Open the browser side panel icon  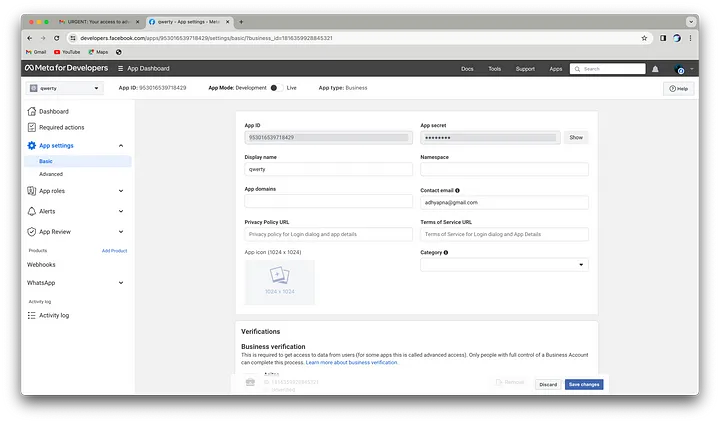(x=663, y=38)
